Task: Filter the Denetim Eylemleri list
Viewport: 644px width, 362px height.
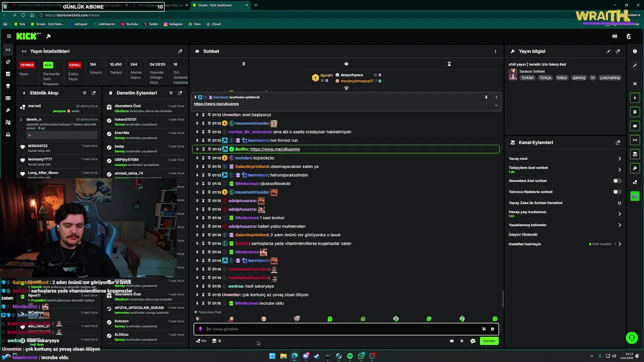Action: [171, 93]
